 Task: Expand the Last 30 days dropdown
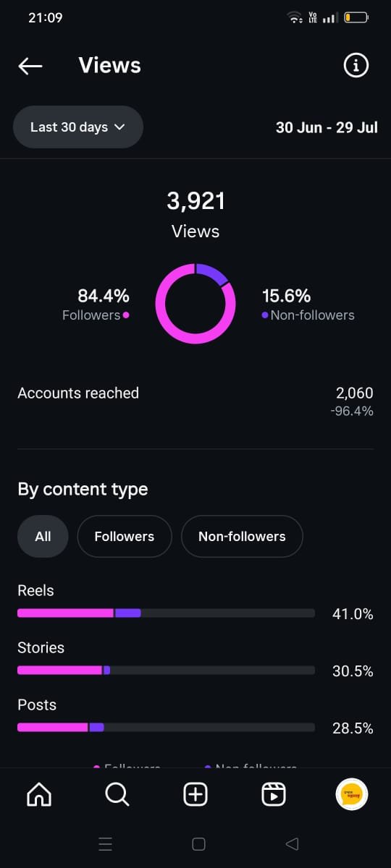coord(78,127)
